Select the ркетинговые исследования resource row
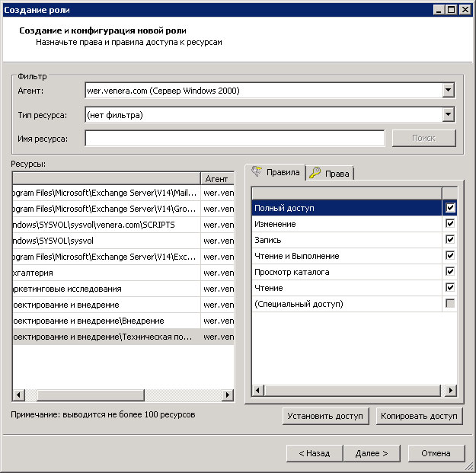476x473 pixels. click(123, 289)
